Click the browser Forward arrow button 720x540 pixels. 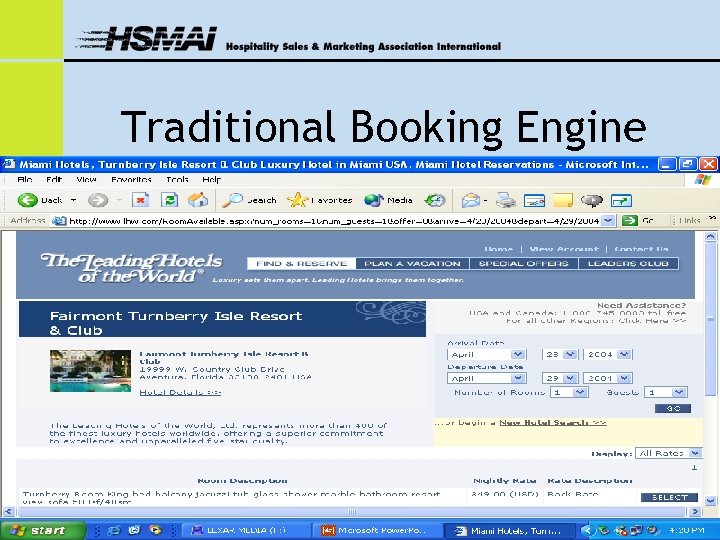coord(98,200)
